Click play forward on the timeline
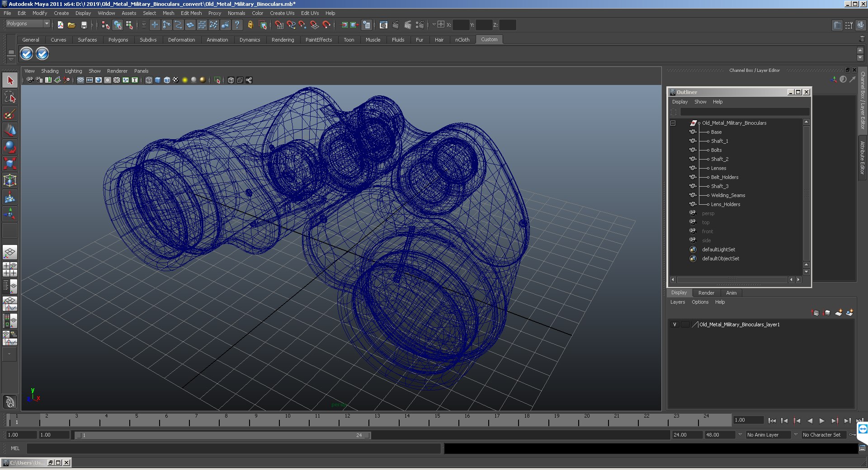Screen dimensions: 868x470 pyautogui.click(x=822, y=421)
